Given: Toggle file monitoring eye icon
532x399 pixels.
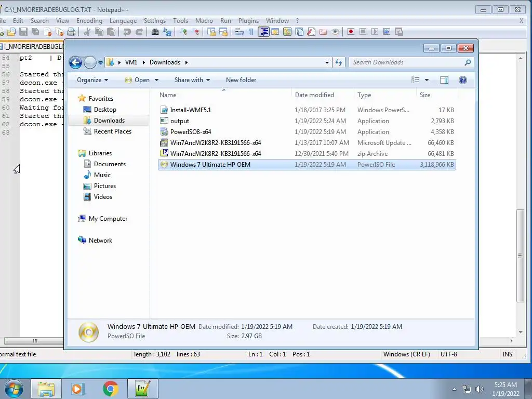Looking at the screenshot, I should [x=335, y=32].
